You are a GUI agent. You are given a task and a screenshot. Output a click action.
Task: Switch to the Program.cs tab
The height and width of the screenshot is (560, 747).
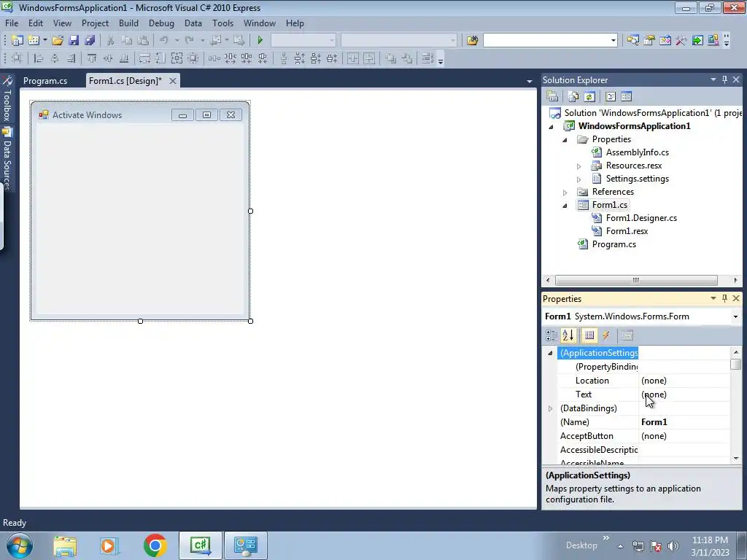[45, 81]
